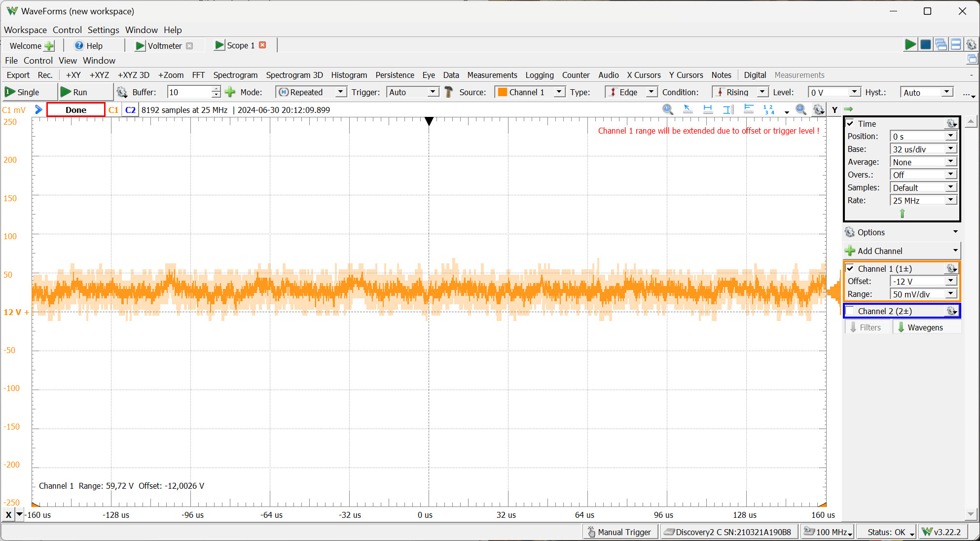Click the Add Channel plus icon
This screenshot has height=541, width=980.
click(850, 251)
